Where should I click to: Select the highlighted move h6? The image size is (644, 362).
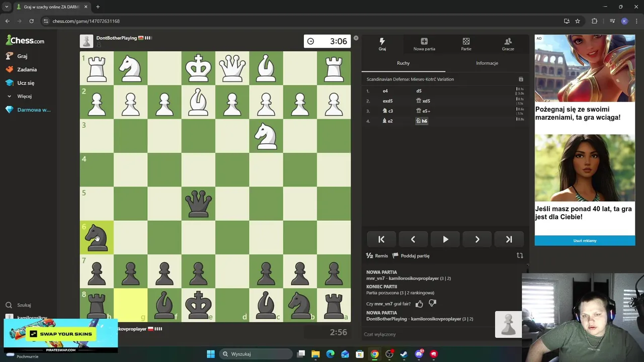pyautogui.click(x=421, y=121)
